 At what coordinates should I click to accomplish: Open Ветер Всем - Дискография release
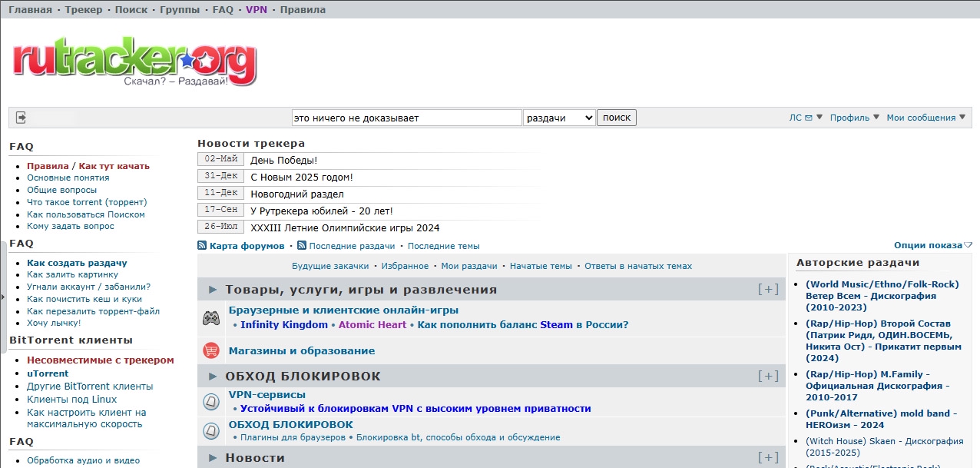point(882,296)
